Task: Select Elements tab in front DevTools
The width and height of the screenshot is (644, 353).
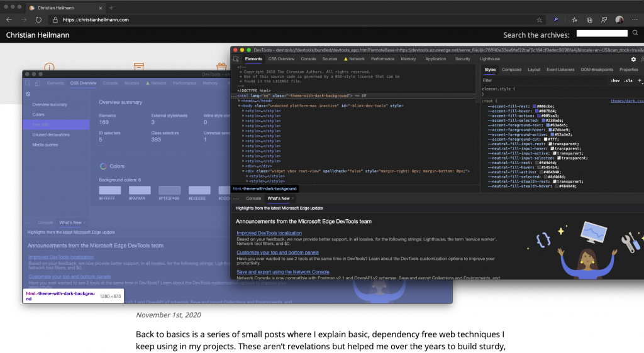Action: pos(253,59)
